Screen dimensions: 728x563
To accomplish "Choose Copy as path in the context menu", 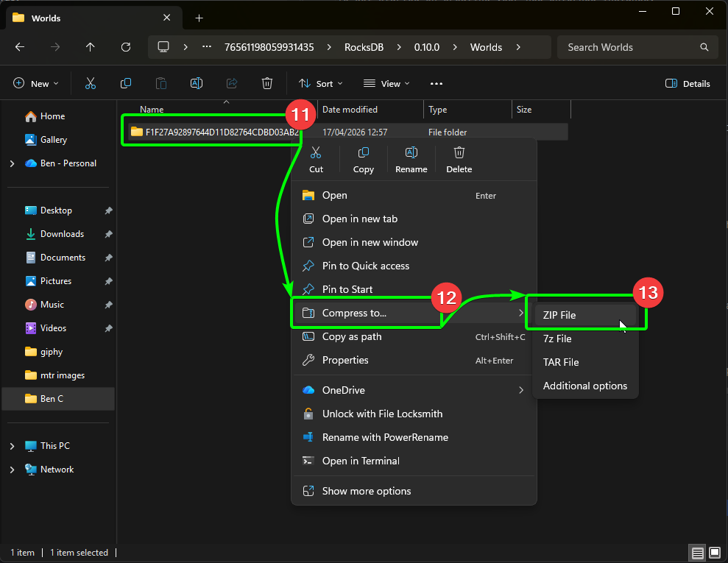I will tap(351, 336).
